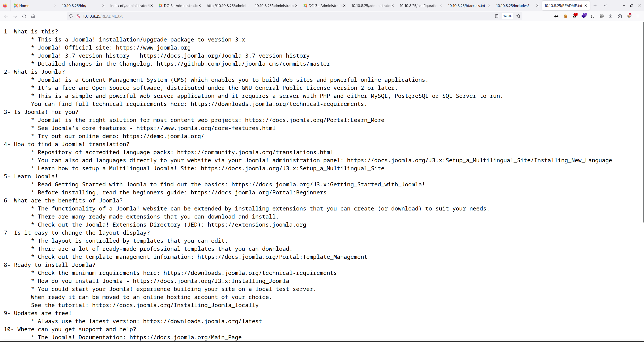Open the purple extension with badge 9
Viewport: 644px width, 342px height.
pos(584,16)
